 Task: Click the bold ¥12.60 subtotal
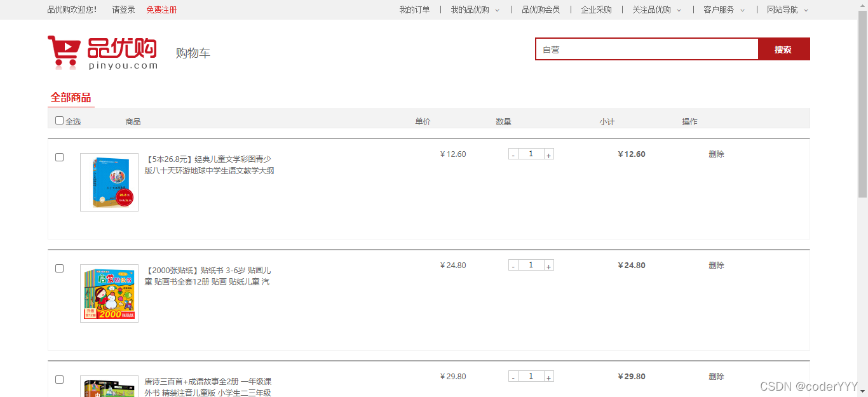(632, 154)
